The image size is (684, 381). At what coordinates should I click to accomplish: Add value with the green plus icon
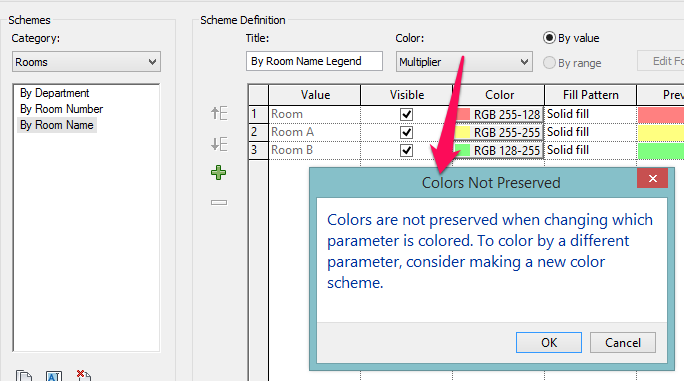point(219,173)
